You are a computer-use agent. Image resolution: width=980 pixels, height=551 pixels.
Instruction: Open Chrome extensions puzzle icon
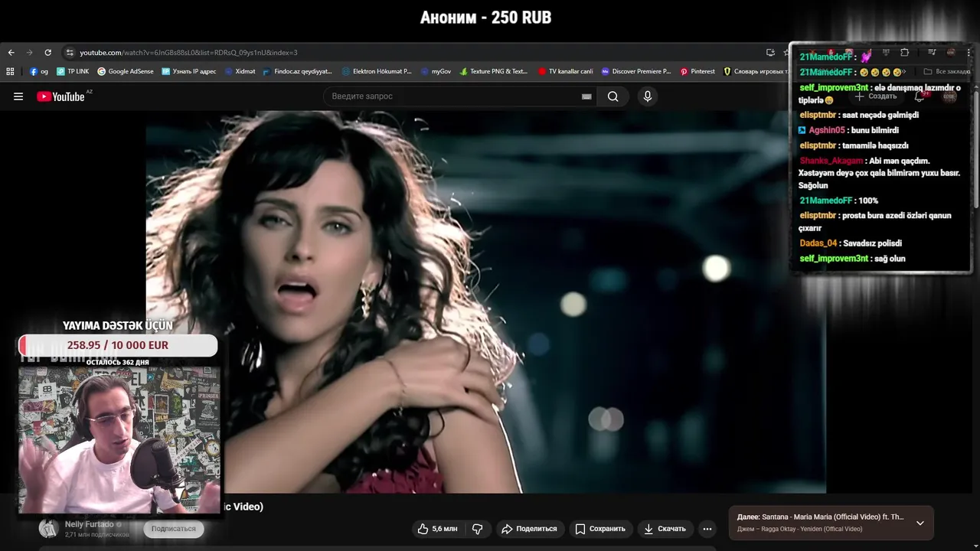[904, 53]
